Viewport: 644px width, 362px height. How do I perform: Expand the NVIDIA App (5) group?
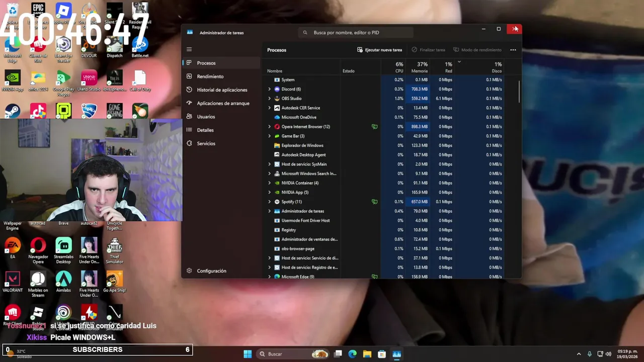(269, 192)
